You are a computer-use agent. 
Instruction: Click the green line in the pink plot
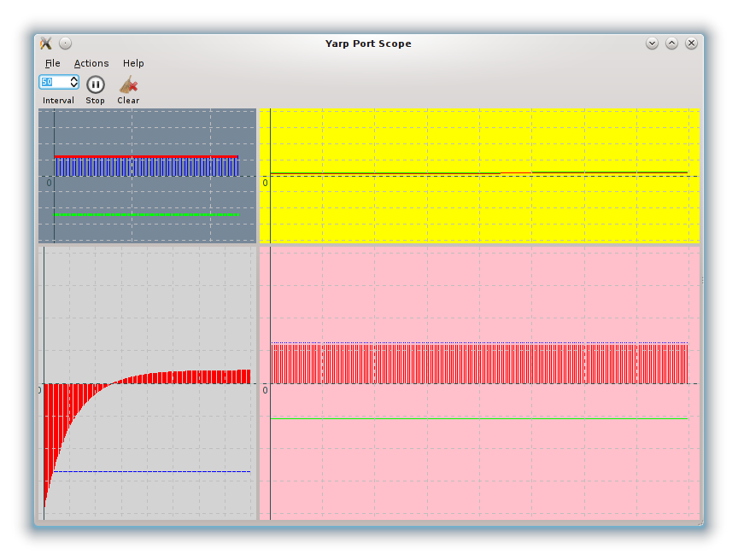point(478,419)
